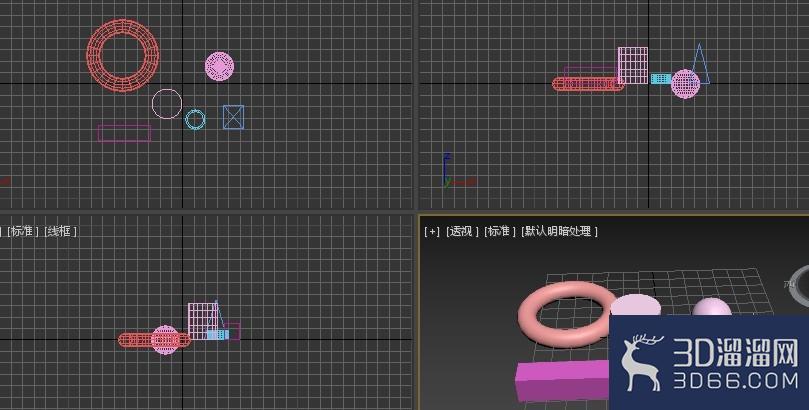Open the 线框 shading menu in the left viewport

click(60, 231)
